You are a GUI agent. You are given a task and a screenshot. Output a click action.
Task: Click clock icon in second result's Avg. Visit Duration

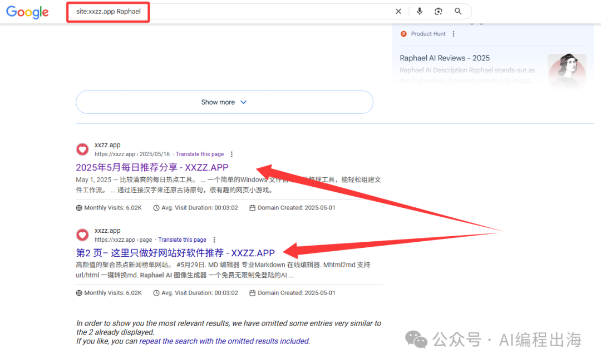coord(156,293)
